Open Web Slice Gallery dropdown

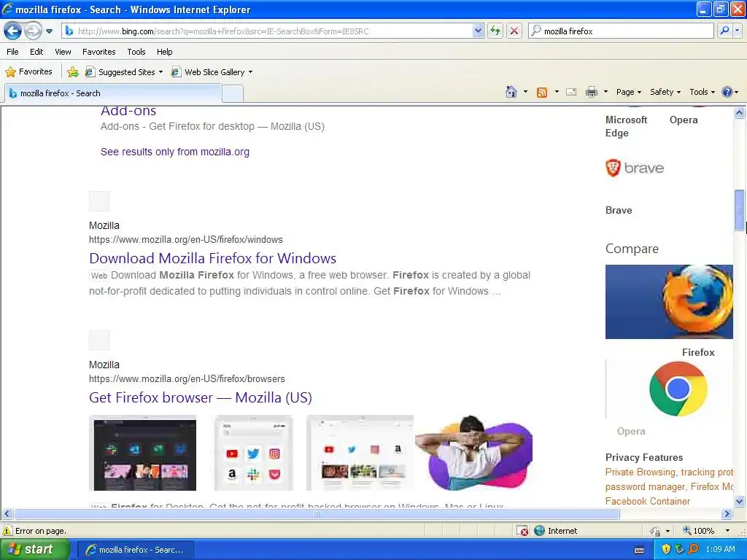pyautogui.click(x=212, y=72)
